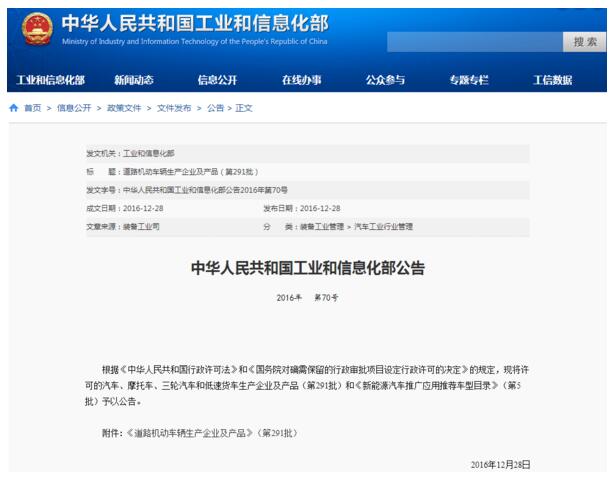Select 专题专栏 navigation item
This screenshot has width=613, height=479.
click(468, 80)
